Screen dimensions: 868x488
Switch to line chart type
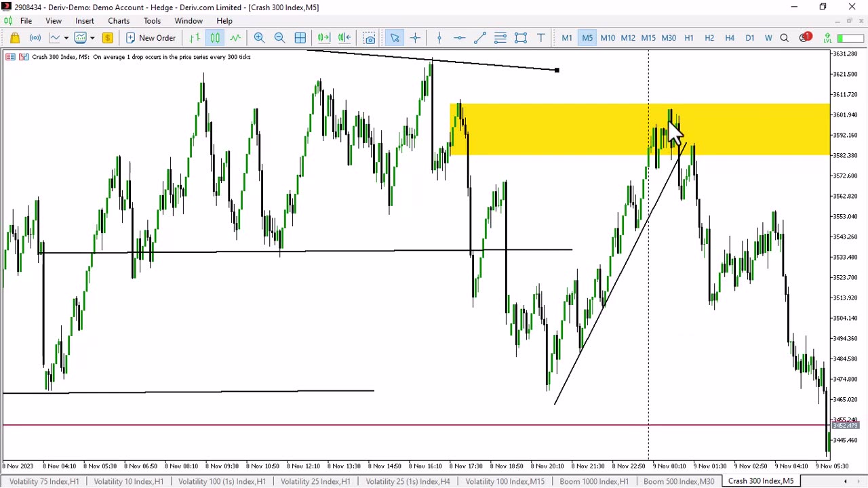pyautogui.click(x=235, y=38)
